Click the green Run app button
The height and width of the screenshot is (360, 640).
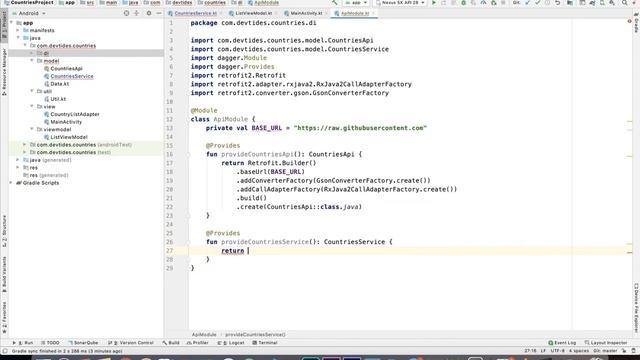coord(434,3)
